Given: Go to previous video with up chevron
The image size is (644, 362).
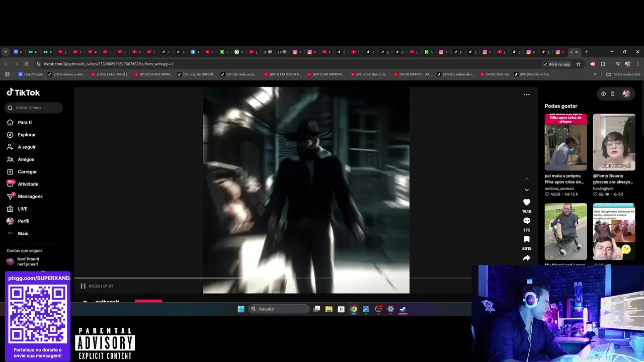Looking at the screenshot, I should pos(527,179).
